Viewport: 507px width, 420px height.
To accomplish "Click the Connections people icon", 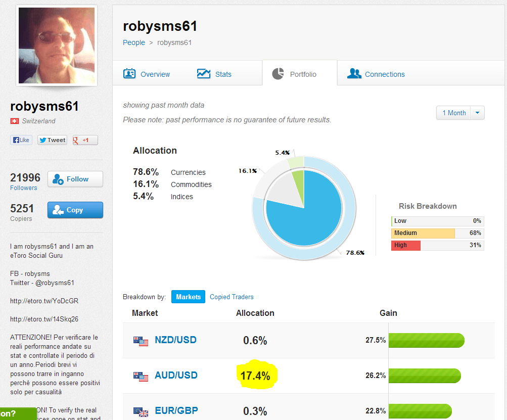I will pyautogui.click(x=354, y=73).
